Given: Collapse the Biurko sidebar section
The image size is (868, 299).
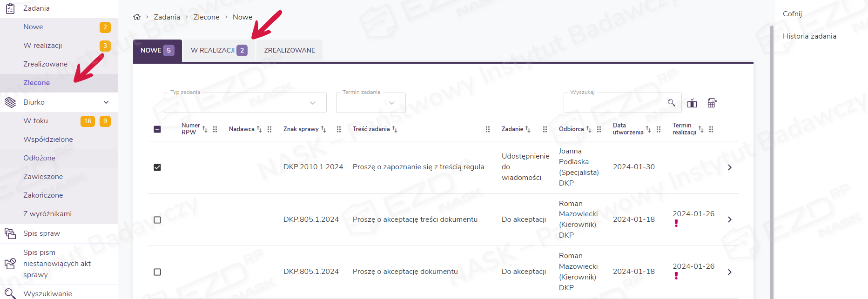Looking at the screenshot, I should [106, 102].
